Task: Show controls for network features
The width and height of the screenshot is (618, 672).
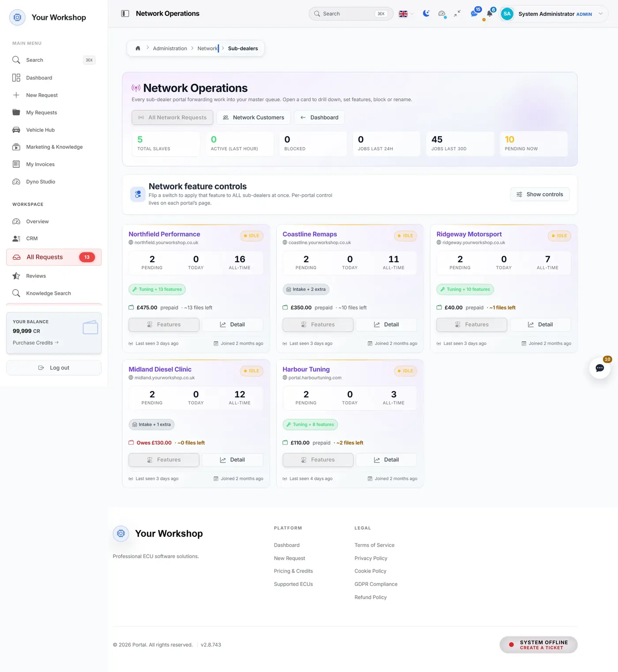Action: (540, 194)
